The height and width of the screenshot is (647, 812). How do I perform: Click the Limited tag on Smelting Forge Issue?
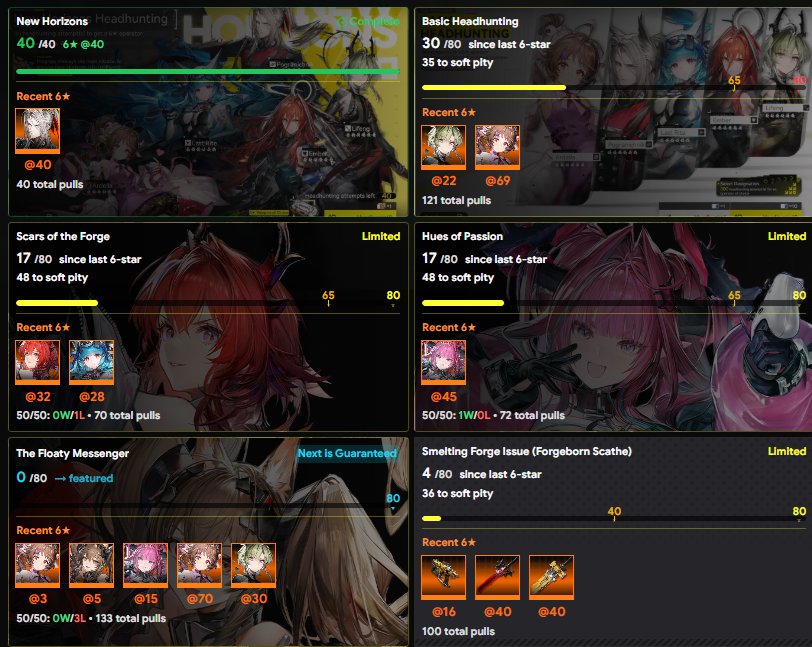[787, 451]
